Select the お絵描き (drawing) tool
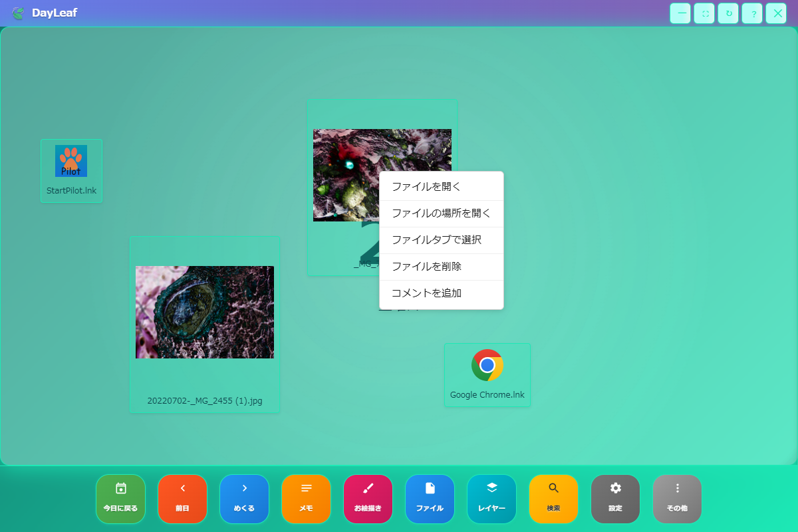Image resolution: width=798 pixels, height=532 pixels. pos(368,499)
